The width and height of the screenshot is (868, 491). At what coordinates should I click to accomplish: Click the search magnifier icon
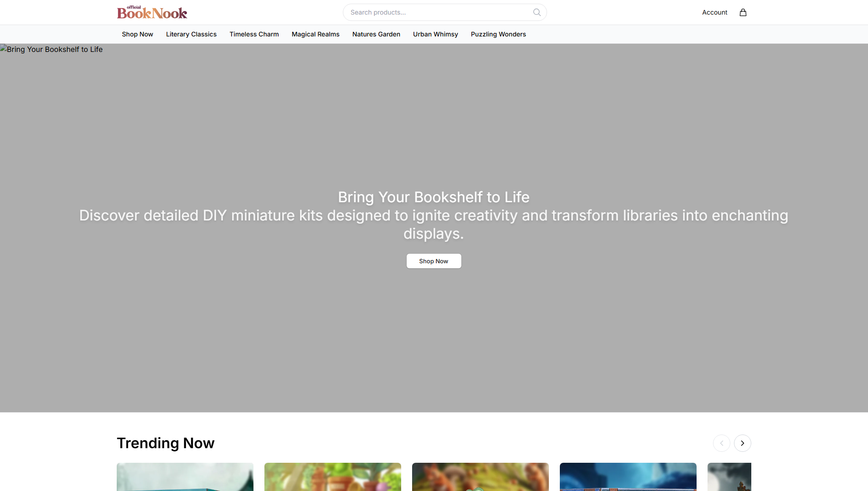pos(537,12)
